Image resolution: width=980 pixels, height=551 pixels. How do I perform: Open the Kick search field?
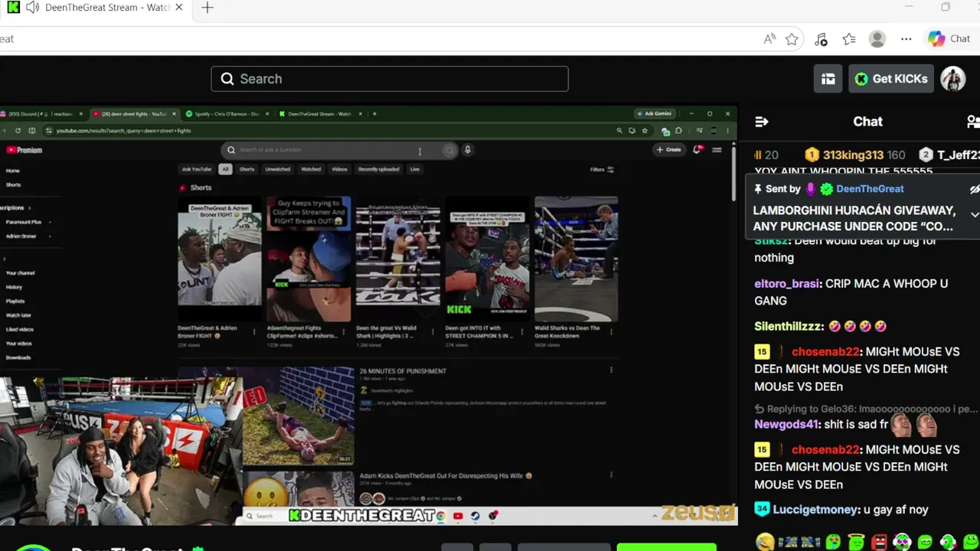click(390, 79)
